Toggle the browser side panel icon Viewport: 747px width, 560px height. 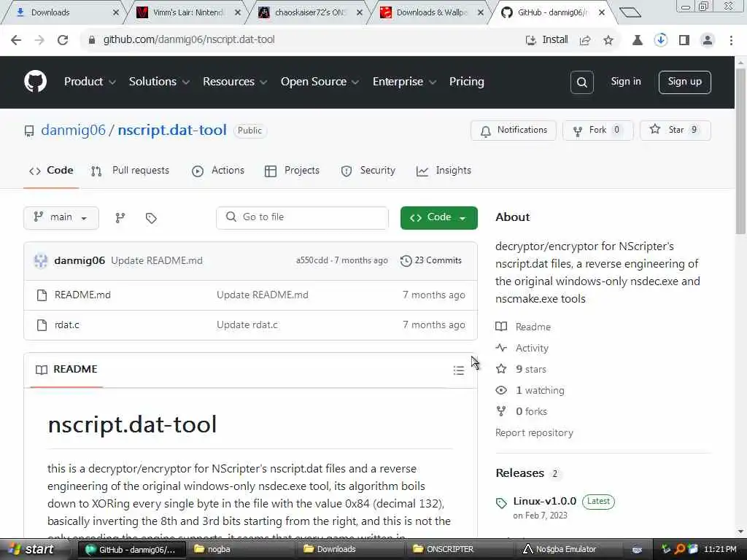click(x=684, y=40)
